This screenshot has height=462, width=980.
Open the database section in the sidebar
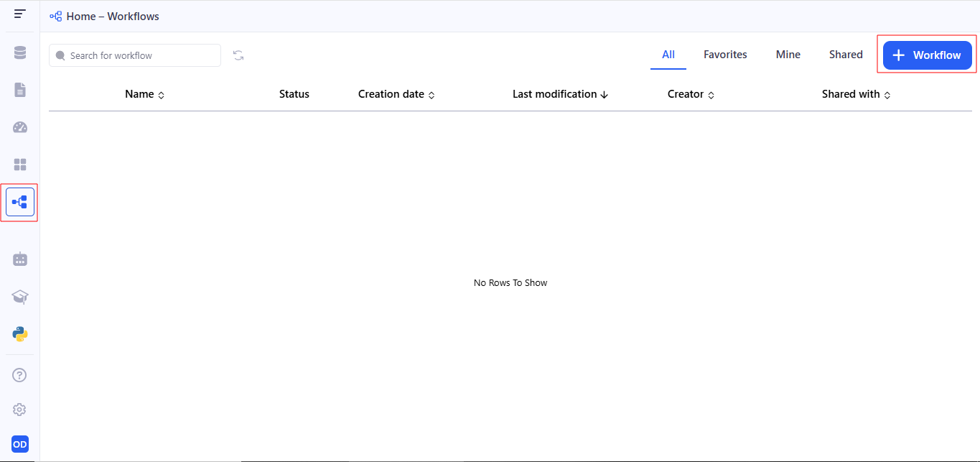[20, 52]
